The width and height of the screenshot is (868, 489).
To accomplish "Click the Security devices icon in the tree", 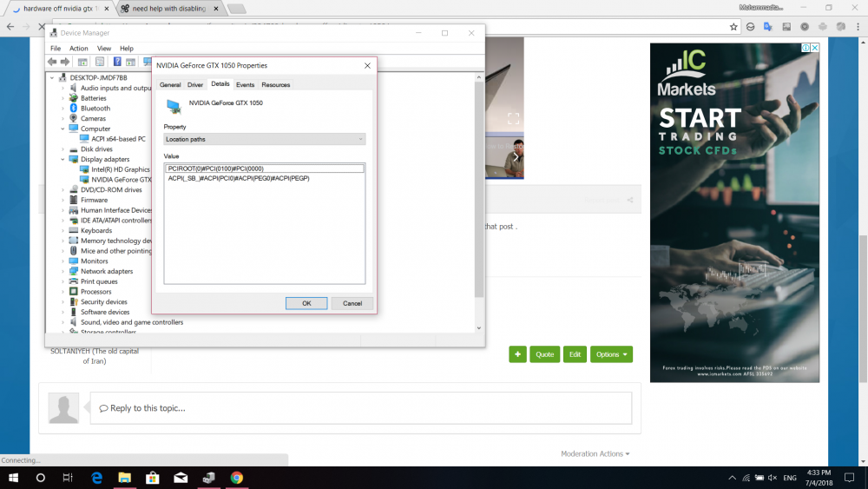I will tap(73, 301).
